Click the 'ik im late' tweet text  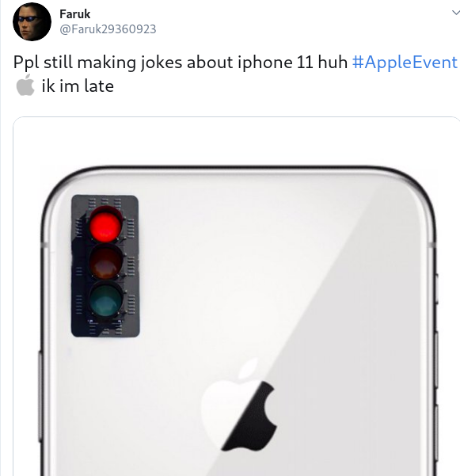(x=78, y=86)
